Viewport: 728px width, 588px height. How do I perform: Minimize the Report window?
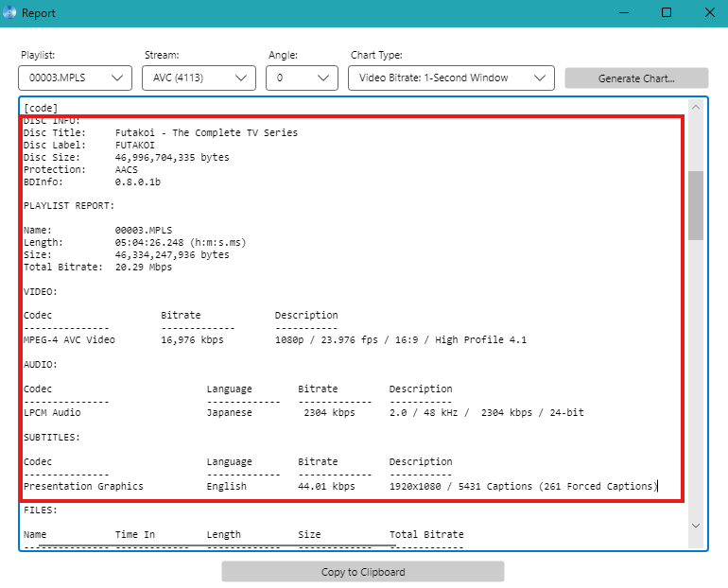click(623, 12)
